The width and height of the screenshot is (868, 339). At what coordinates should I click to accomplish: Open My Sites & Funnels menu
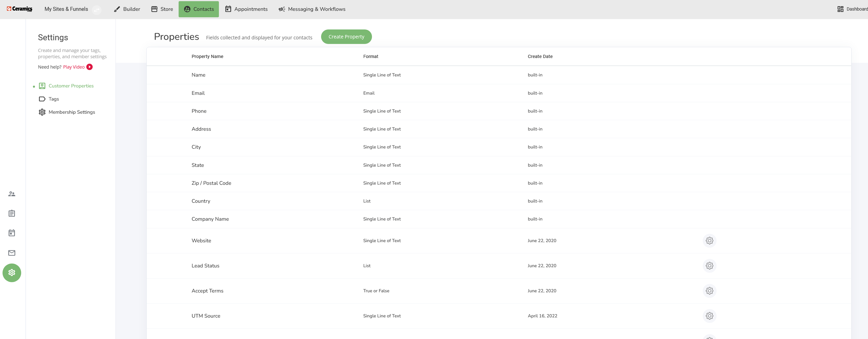[x=66, y=9]
